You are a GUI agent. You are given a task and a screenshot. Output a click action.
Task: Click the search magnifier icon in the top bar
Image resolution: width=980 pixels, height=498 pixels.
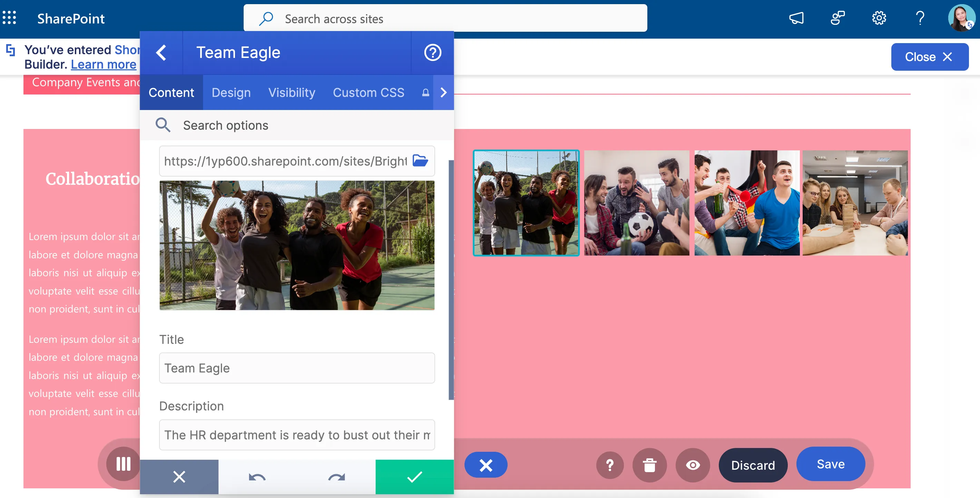266,18
